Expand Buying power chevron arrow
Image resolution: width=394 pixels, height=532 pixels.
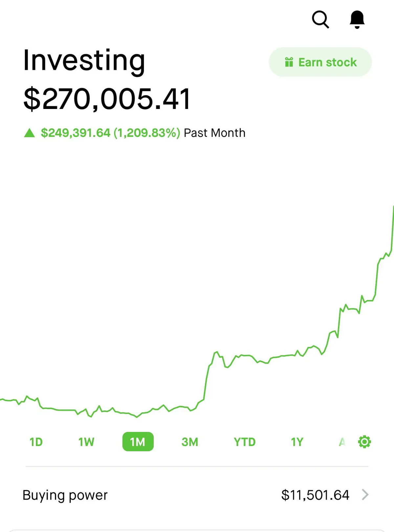pyautogui.click(x=365, y=495)
